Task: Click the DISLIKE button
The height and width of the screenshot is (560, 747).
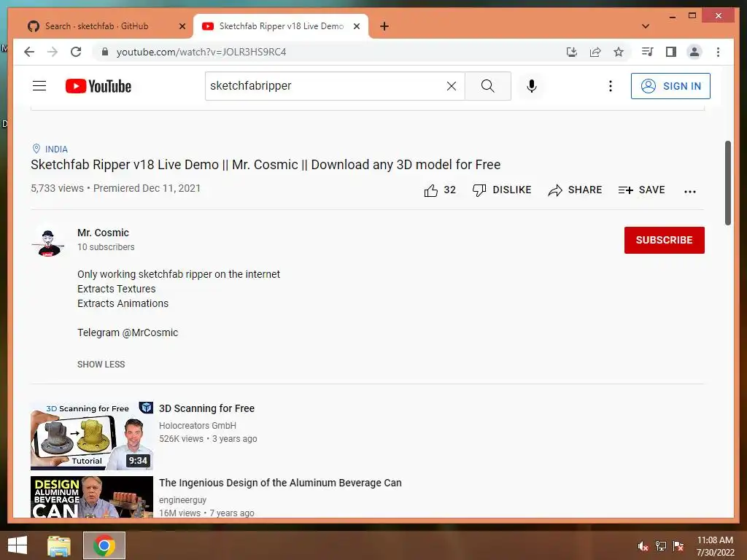Action: (x=502, y=190)
